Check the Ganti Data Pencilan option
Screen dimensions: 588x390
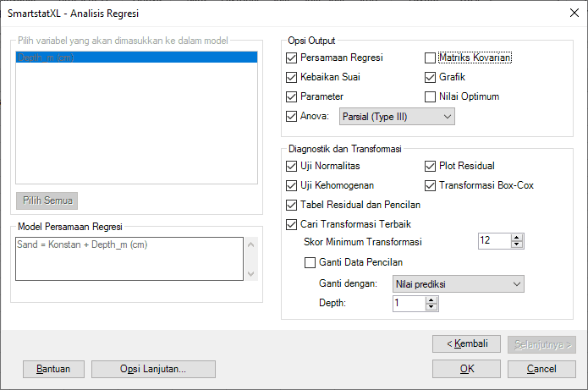coord(310,262)
